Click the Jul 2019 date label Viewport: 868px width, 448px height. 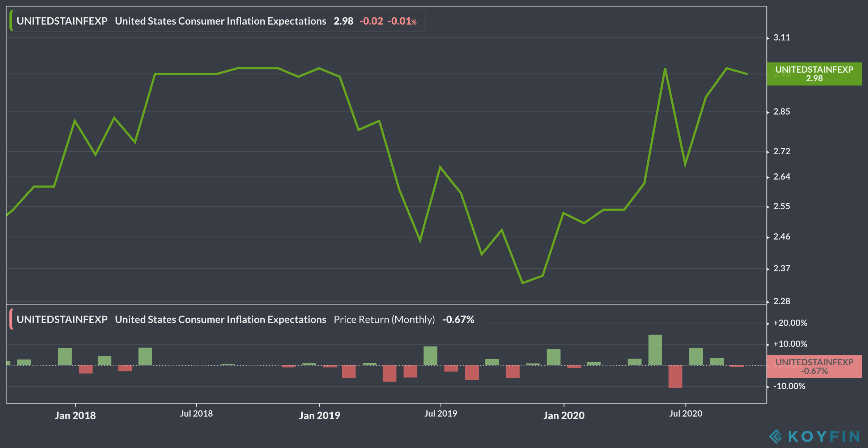click(x=441, y=414)
